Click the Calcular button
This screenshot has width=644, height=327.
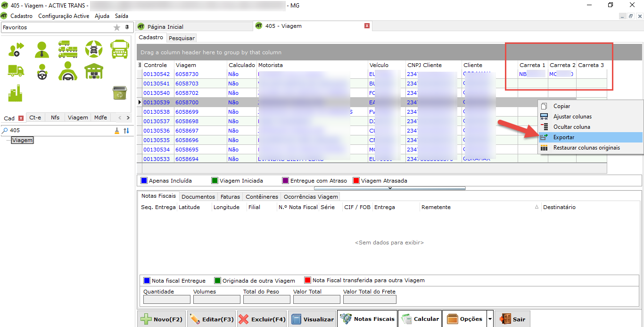coord(420,319)
